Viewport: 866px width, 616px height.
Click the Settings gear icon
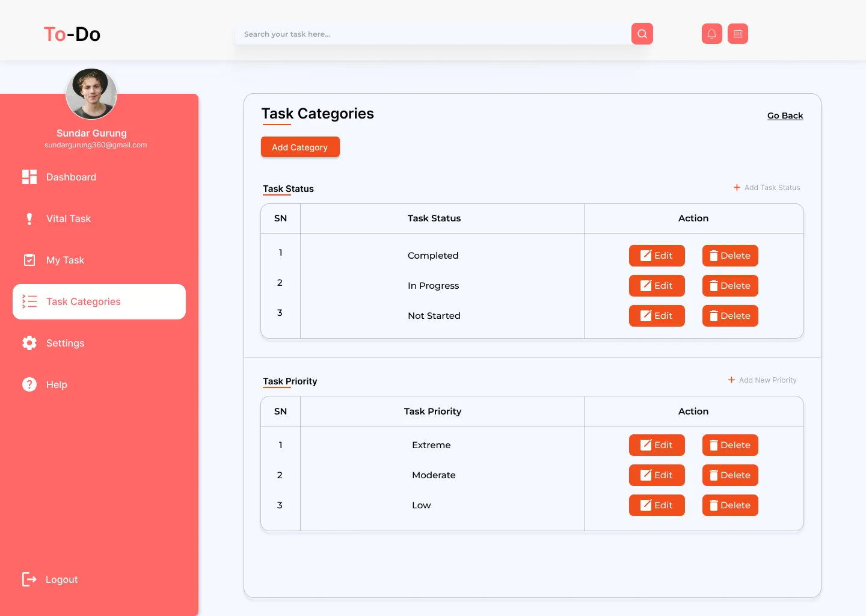(x=29, y=343)
